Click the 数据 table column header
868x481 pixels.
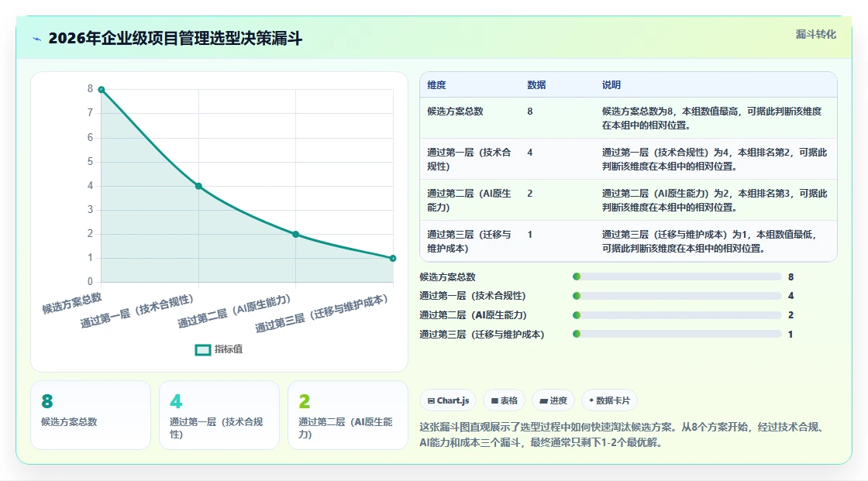pos(536,84)
